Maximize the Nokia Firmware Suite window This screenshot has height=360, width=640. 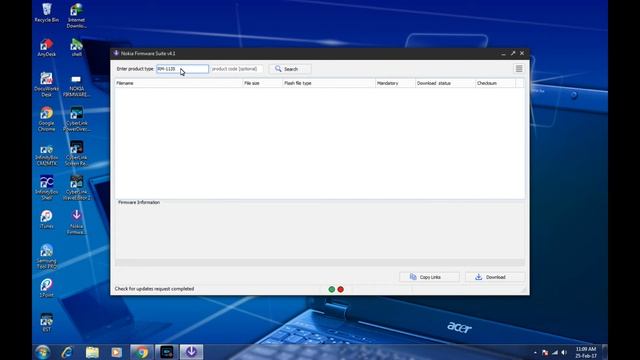(x=513, y=53)
